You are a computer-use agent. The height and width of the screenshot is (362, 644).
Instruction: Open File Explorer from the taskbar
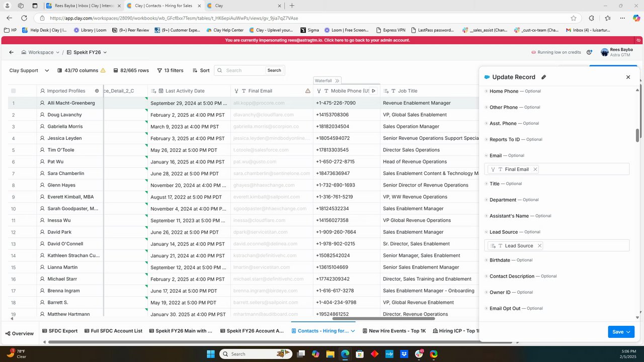pyautogui.click(x=330, y=354)
